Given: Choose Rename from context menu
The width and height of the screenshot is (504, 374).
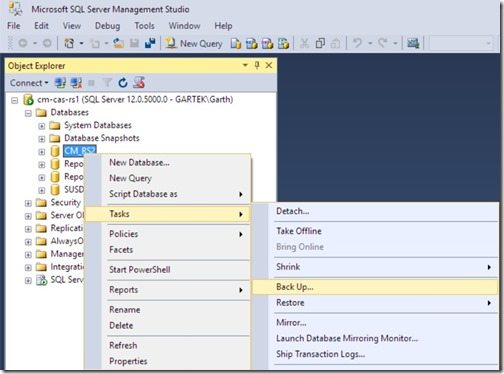Looking at the screenshot, I should point(168,310).
